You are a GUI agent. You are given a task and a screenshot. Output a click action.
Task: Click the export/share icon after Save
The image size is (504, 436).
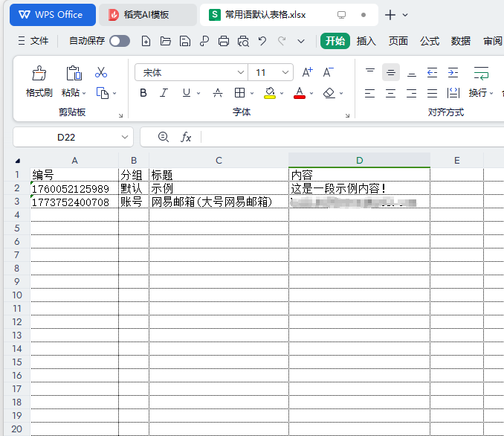pyautogui.click(x=204, y=41)
